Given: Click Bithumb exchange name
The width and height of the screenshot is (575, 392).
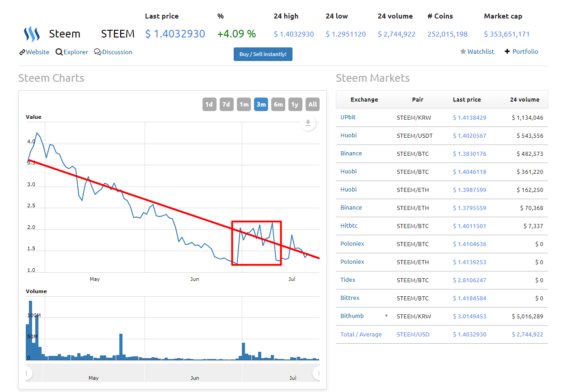Looking at the screenshot, I should pyautogui.click(x=352, y=316).
